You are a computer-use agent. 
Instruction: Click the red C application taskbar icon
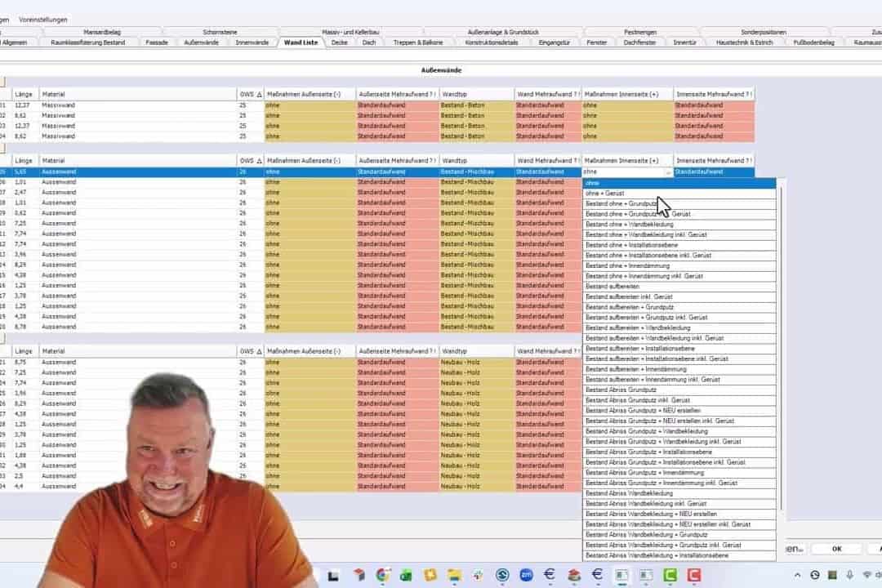(x=694, y=575)
